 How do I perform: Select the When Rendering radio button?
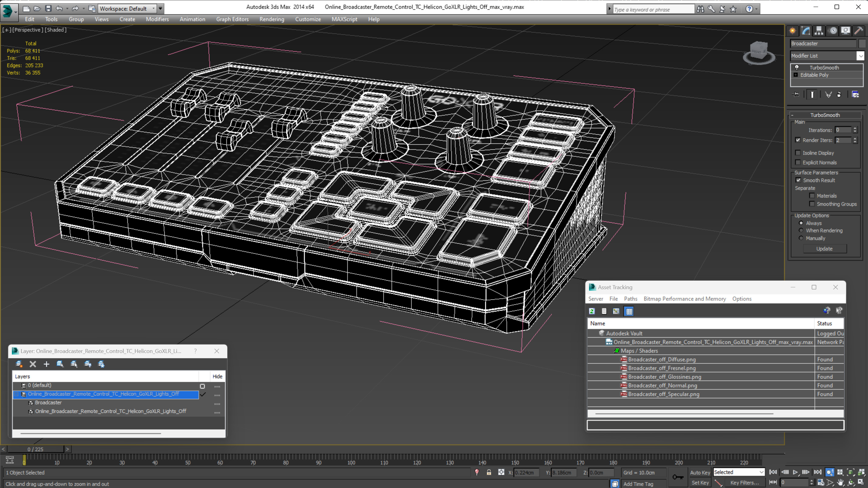(801, 230)
